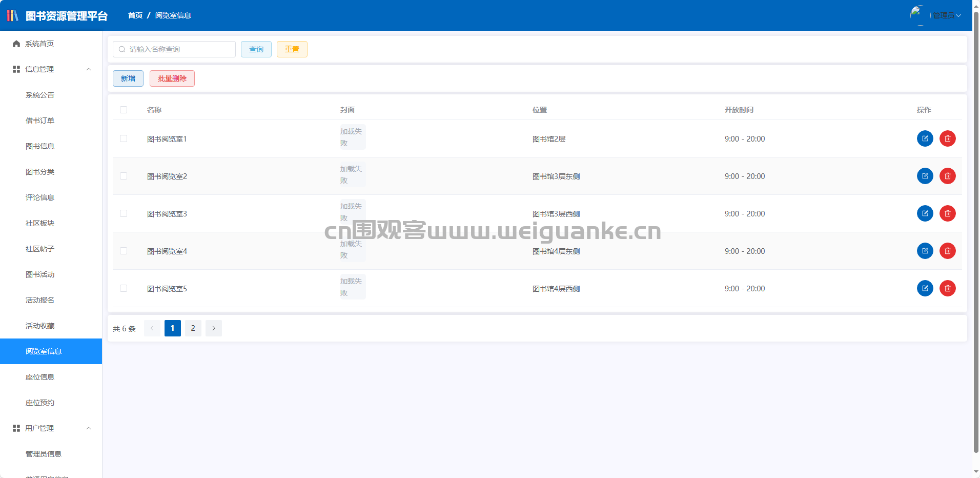
Task: Click the 重置 reset button
Action: click(x=292, y=49)
